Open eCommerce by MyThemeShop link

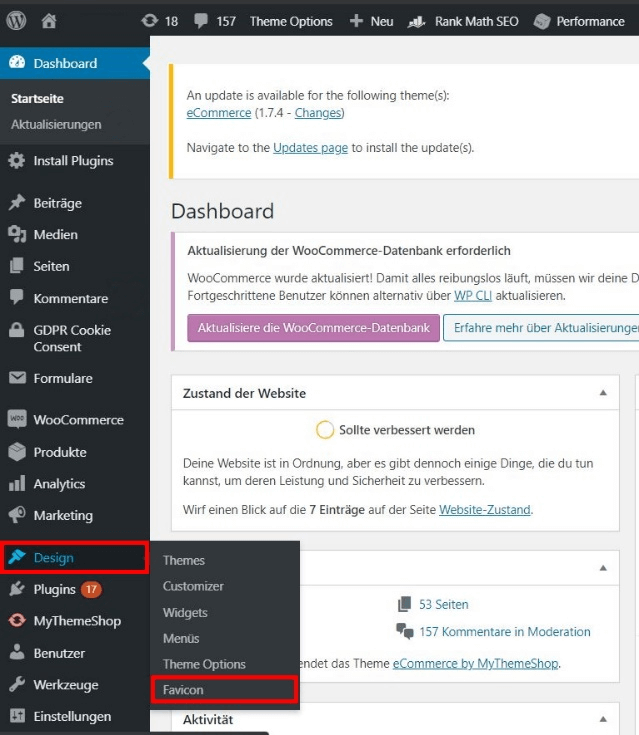pos(475,663)
